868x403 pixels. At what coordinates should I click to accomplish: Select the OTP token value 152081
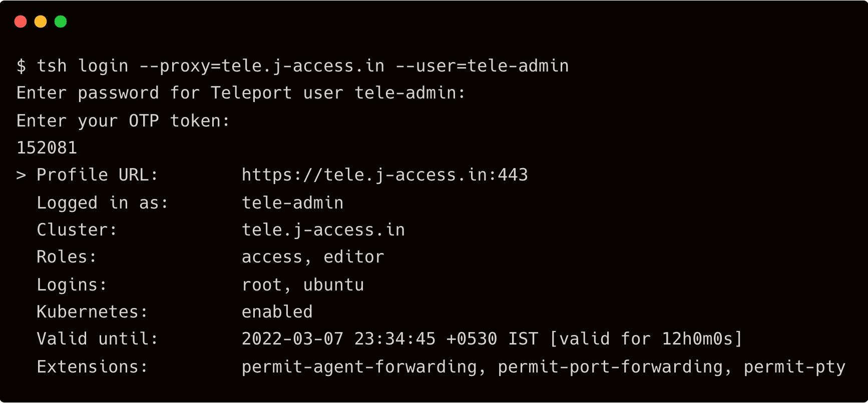48,147
